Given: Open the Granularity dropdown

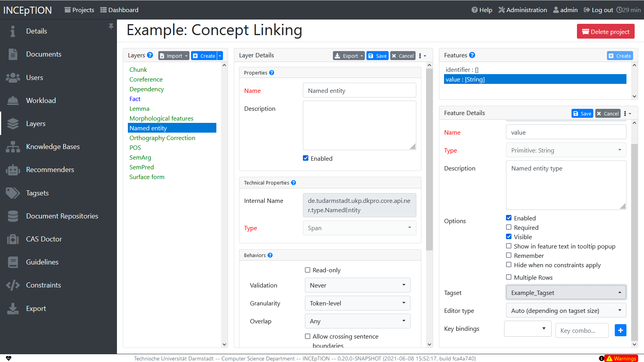Looking at the screenshot, I should pos(357,303).
